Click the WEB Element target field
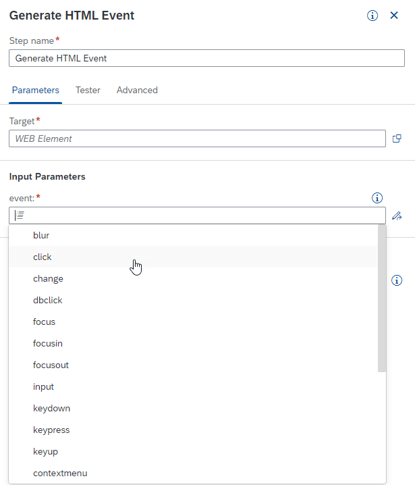This screenshot has width=415, height=485. tap(197, 138)
